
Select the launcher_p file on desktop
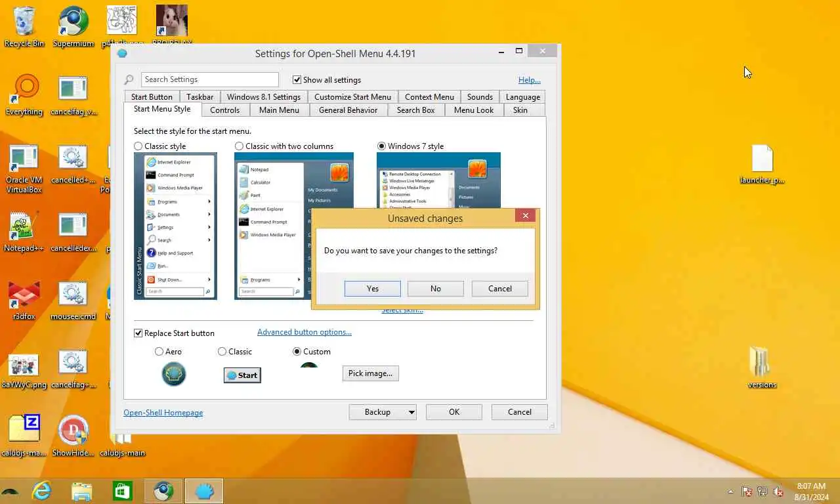(762, 164)
